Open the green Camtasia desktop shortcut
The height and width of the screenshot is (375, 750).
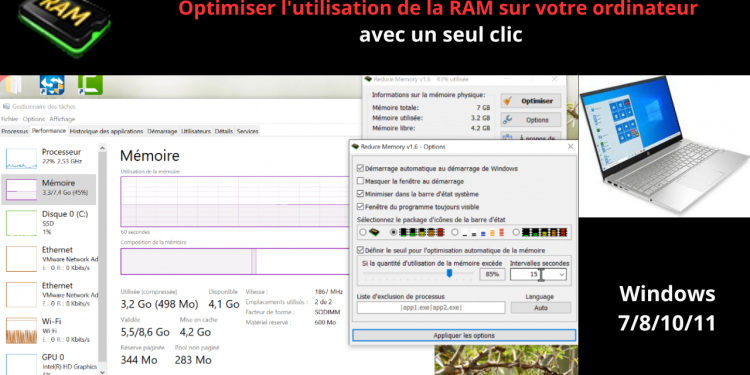(x=90, y=85)
